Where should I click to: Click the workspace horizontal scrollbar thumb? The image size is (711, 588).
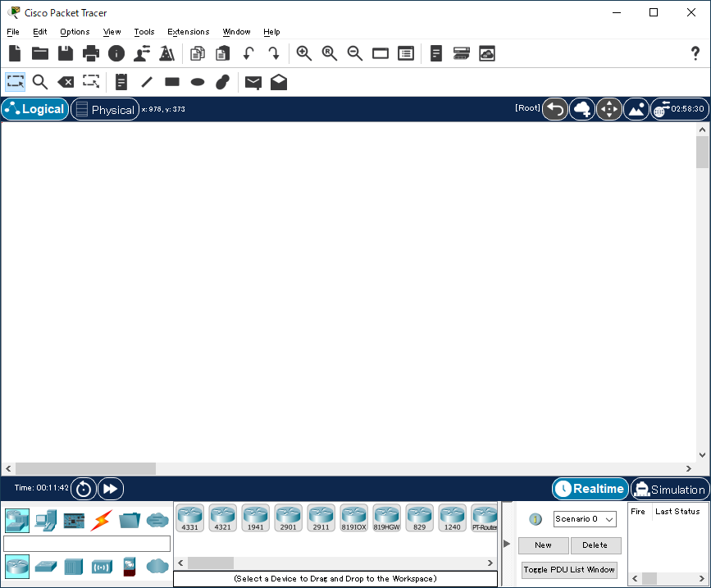click(86, 468)
